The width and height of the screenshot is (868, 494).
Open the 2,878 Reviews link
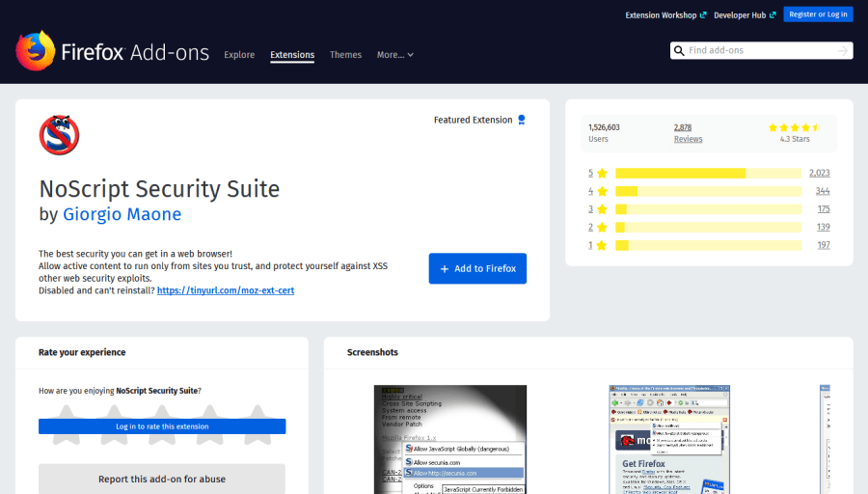pos(688,133)
